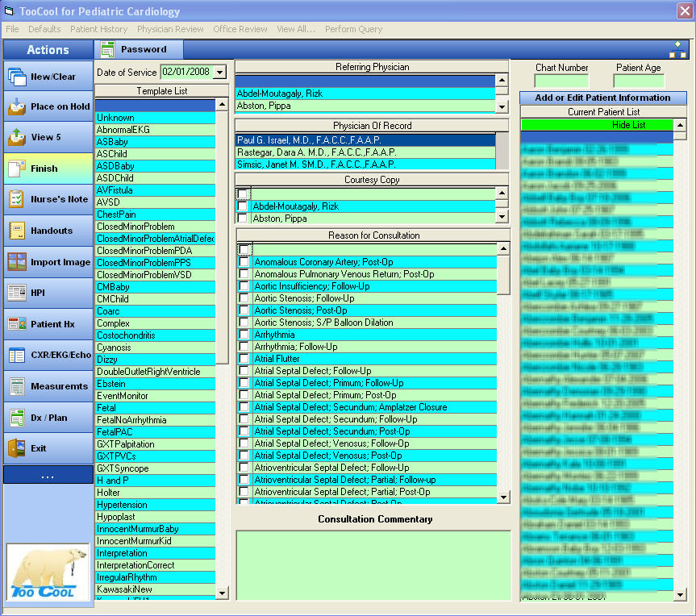Open the Measuremts icon

[x=17, y=386]
